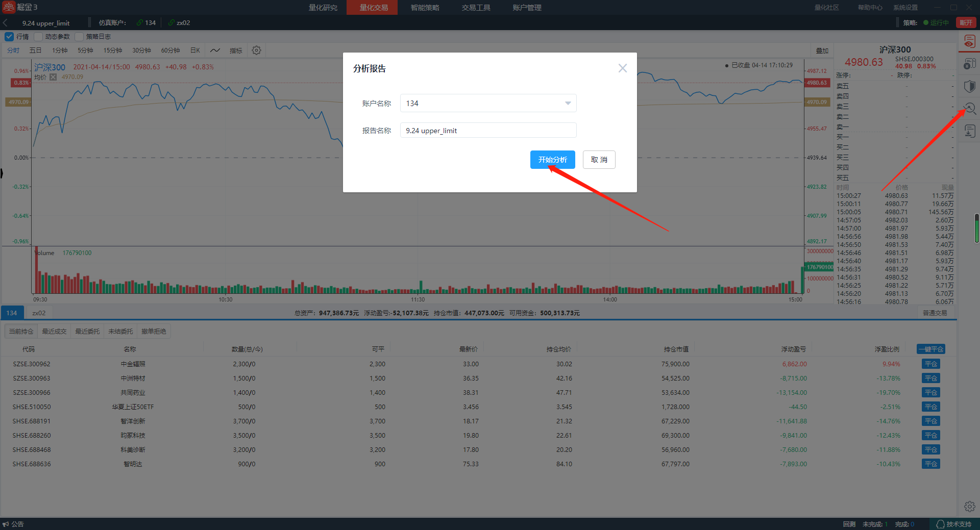
Task: Open the strategy monitor icon in the right sidebar
Action: (x=969, y=41)
